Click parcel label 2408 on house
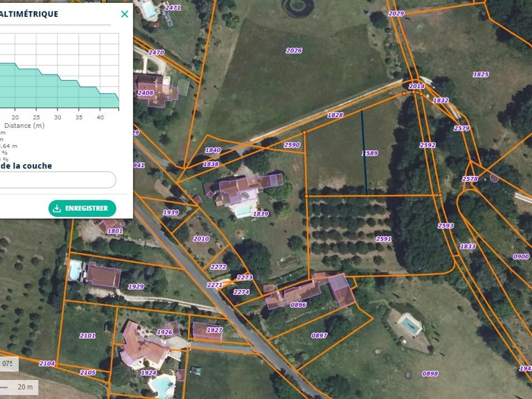Screen dimensions: 532x399 (x=145, y=93)
